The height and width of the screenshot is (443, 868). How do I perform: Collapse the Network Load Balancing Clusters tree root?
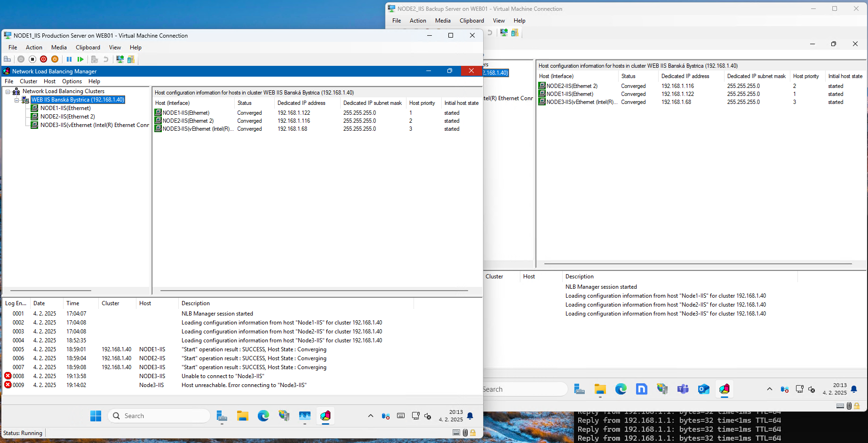[8, 92]
